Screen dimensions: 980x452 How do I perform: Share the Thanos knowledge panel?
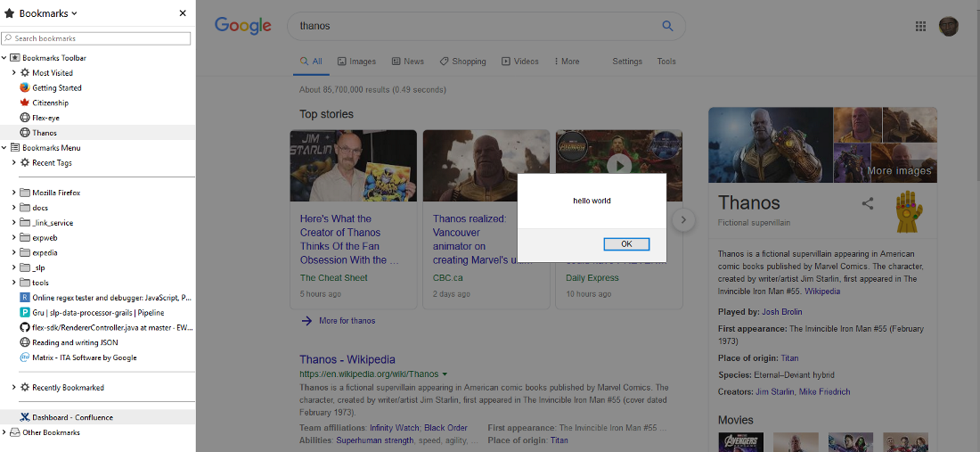click(x=868, y=204)
